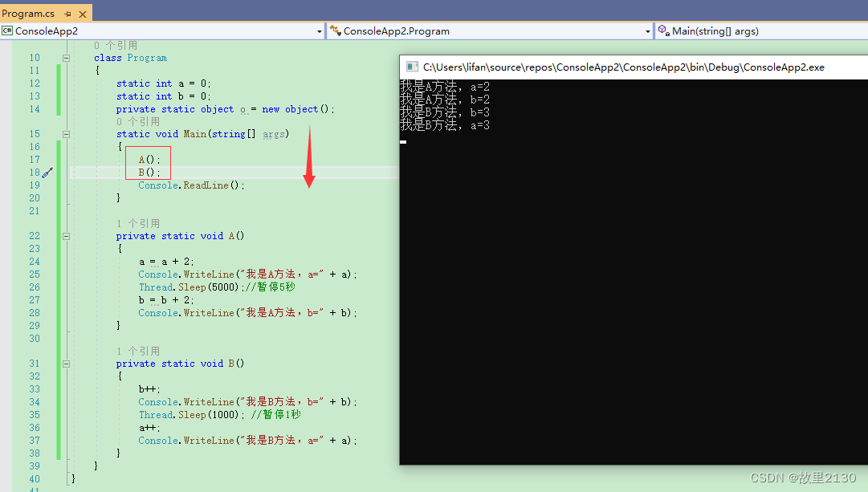Click the console window title bar path
The height and width of the screenshot is (492, 868).
tap(623, 67)
